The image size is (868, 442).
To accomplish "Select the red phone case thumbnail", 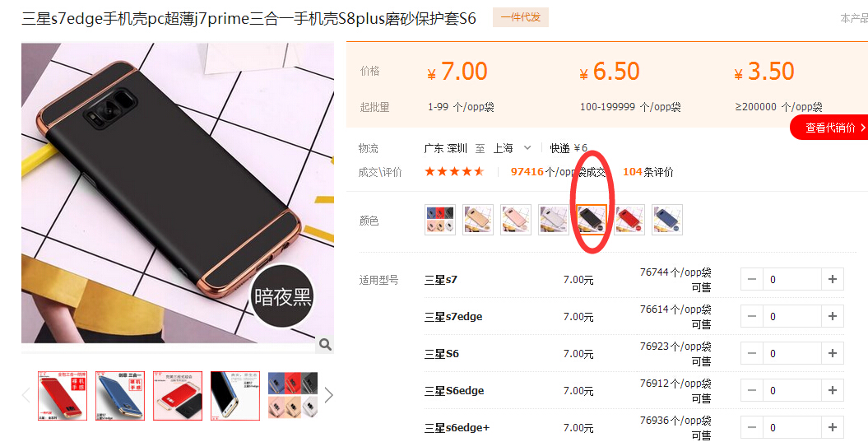I will 63,395.
